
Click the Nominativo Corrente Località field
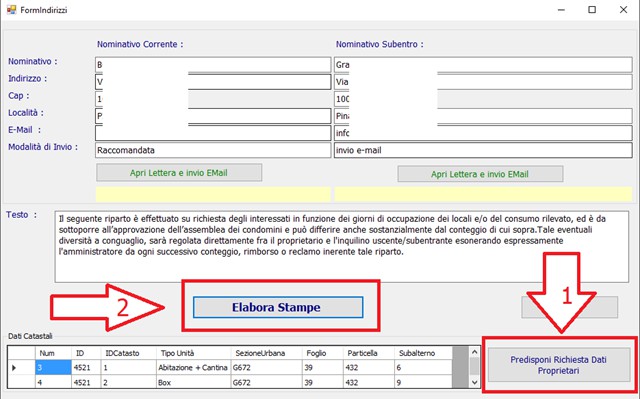[213, 116]
